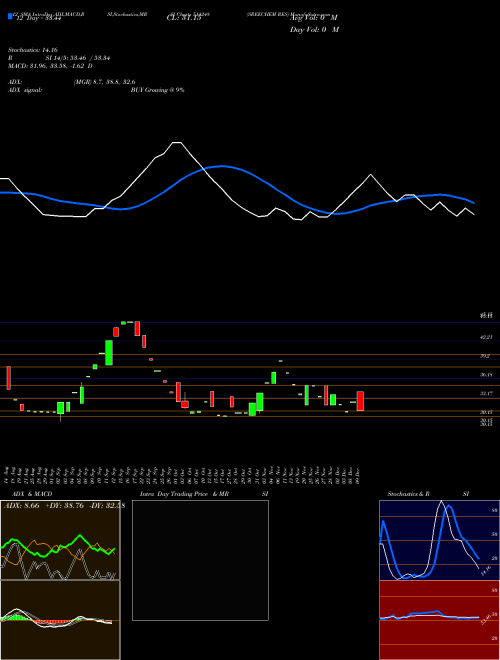Click the "Avg Vol: 0 M" text
Image resolution: width=500 pixels, height=660 pixels.
[313, 18]
